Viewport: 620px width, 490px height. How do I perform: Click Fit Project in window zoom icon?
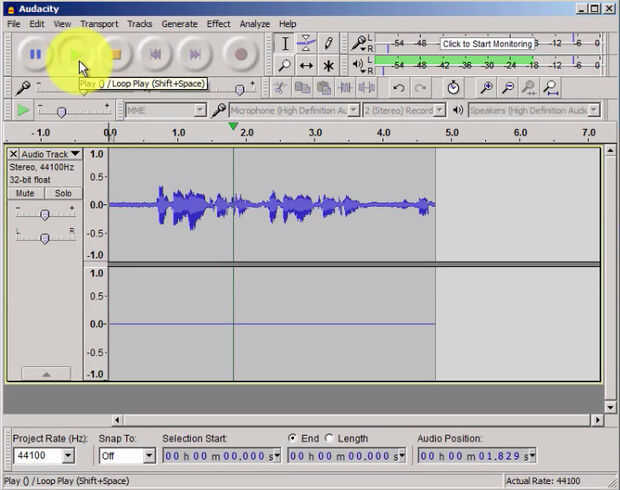coord(551,88)
